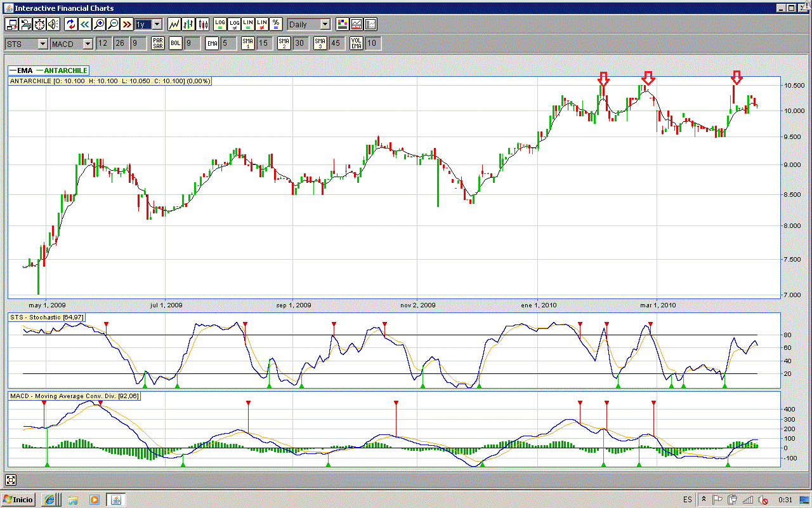Image resolution: width=812 pixels, height=508 pixels.
Task: Click the jul 1, 2009 date label
Action: (x=166, y=305)
